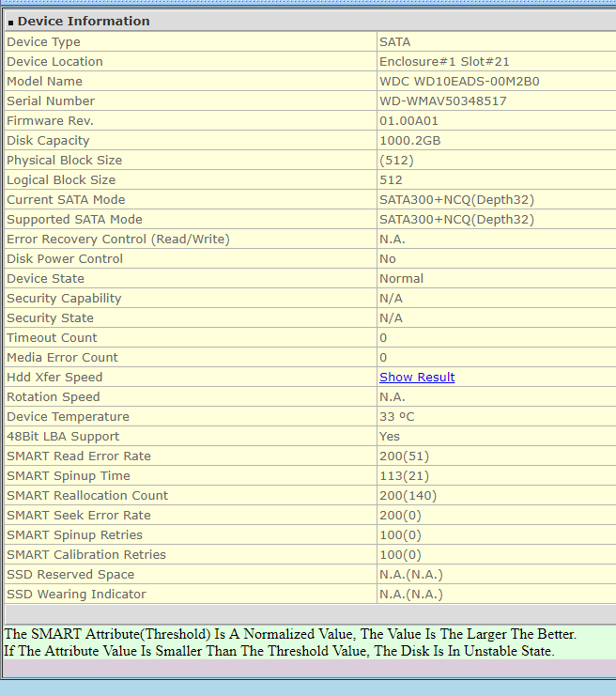This screenshot has height=696, width=616.
Task: Click the firmware value 01.00A01
Action: (x=408, y=121)
